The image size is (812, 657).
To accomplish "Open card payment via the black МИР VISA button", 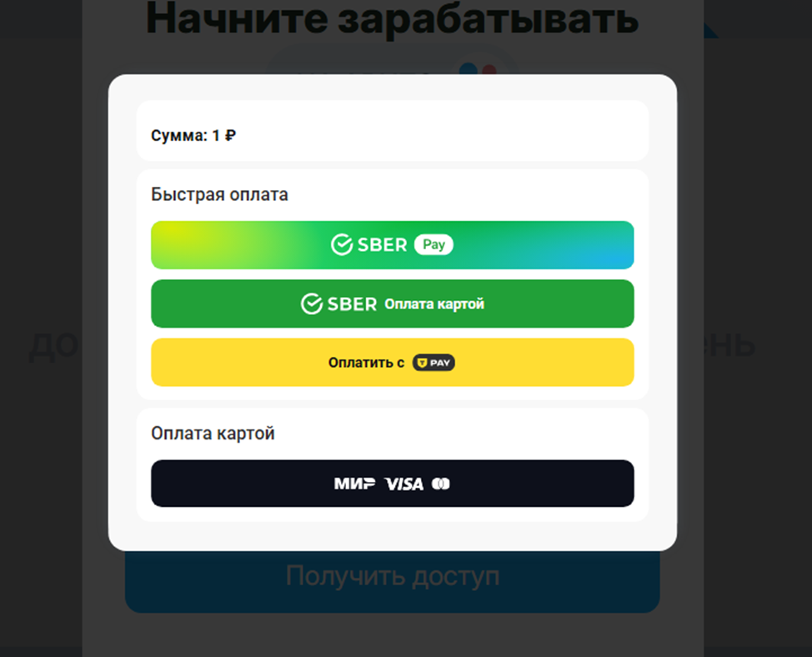I will tap(392, 484).
